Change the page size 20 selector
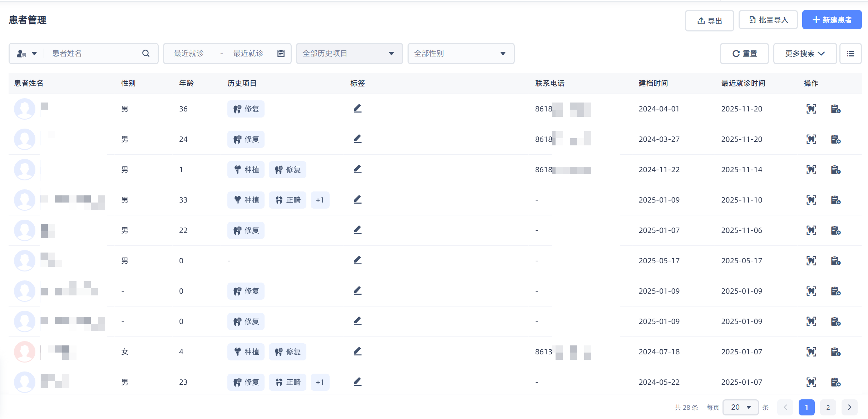The image size is (868, 419). pos(740,407)
